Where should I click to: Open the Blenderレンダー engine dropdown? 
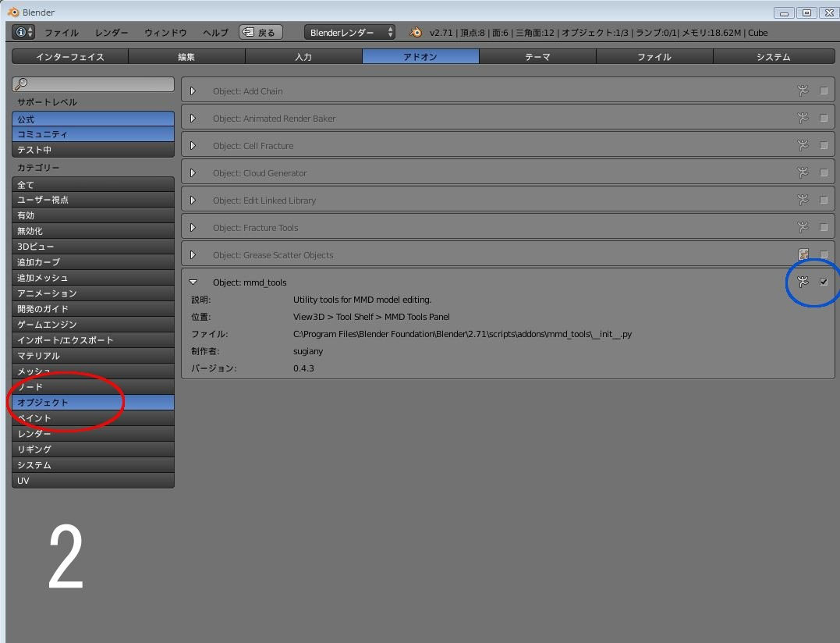[x=350, y=33]
